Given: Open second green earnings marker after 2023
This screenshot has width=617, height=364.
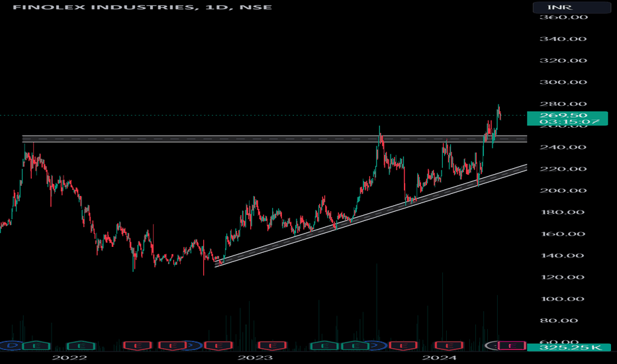Looking at the screenshot, I should (355, 346).
